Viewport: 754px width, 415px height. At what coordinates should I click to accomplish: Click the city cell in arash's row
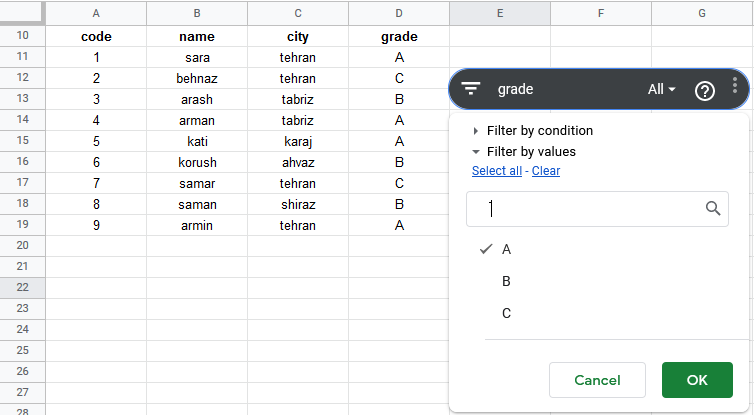click(298, 99)
